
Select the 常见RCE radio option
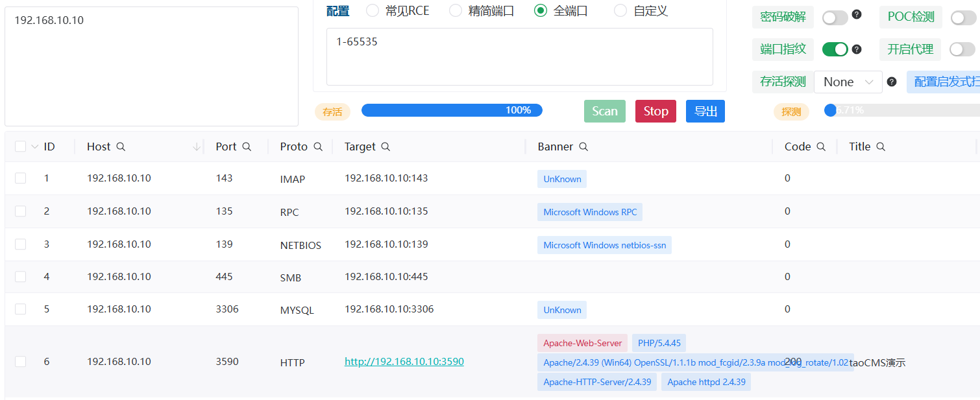coord(373,11)
